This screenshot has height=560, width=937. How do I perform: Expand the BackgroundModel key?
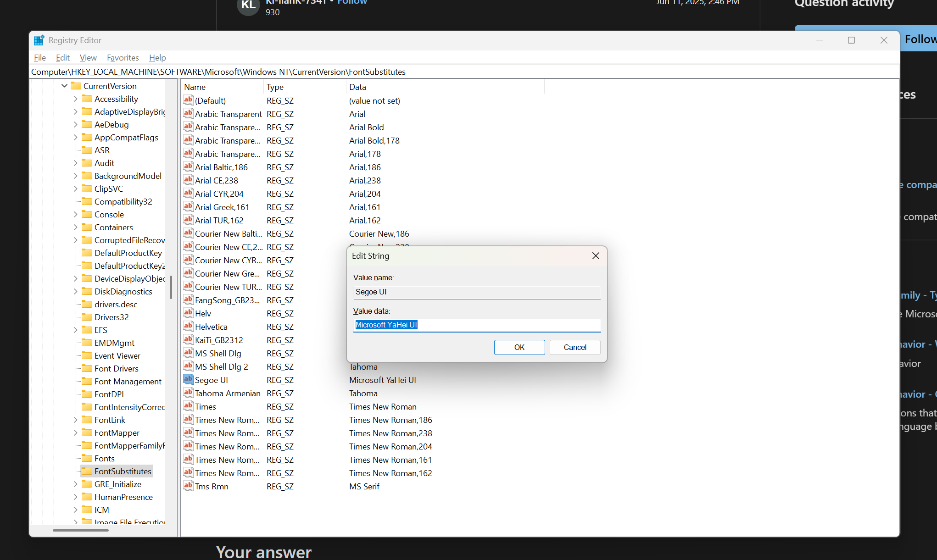pyautogui.click(x=75, y=176)
